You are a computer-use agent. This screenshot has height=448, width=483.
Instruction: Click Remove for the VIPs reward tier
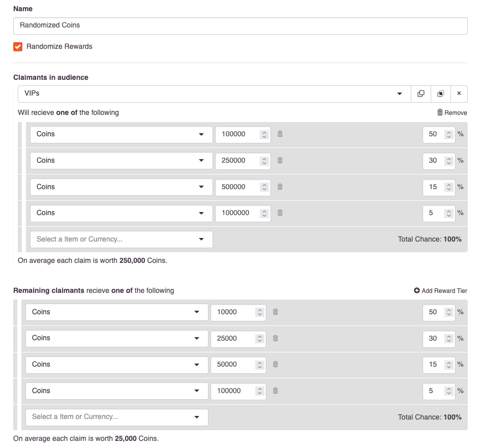click(x=452, y=113)
